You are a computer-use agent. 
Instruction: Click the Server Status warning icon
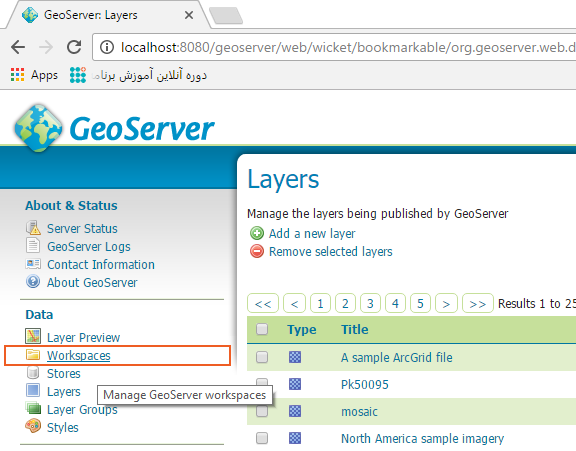click(x=33, y=228)
